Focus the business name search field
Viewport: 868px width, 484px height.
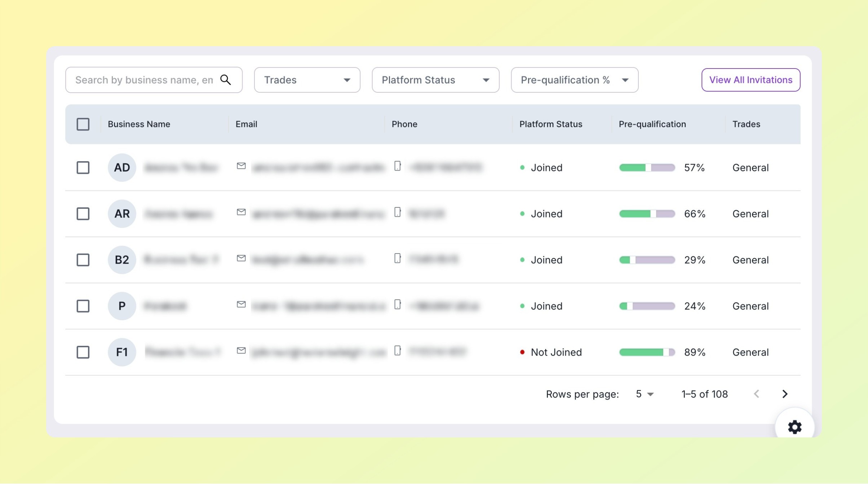click(144, 80)
